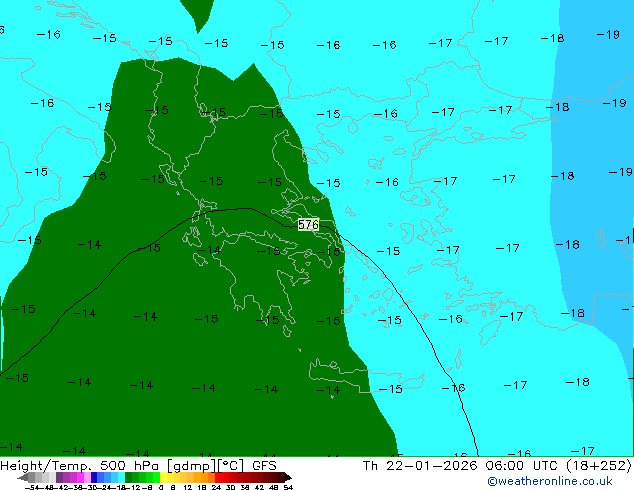
Task: Click the gray left arrow end of the legend
Action: (x=23, y=478)
